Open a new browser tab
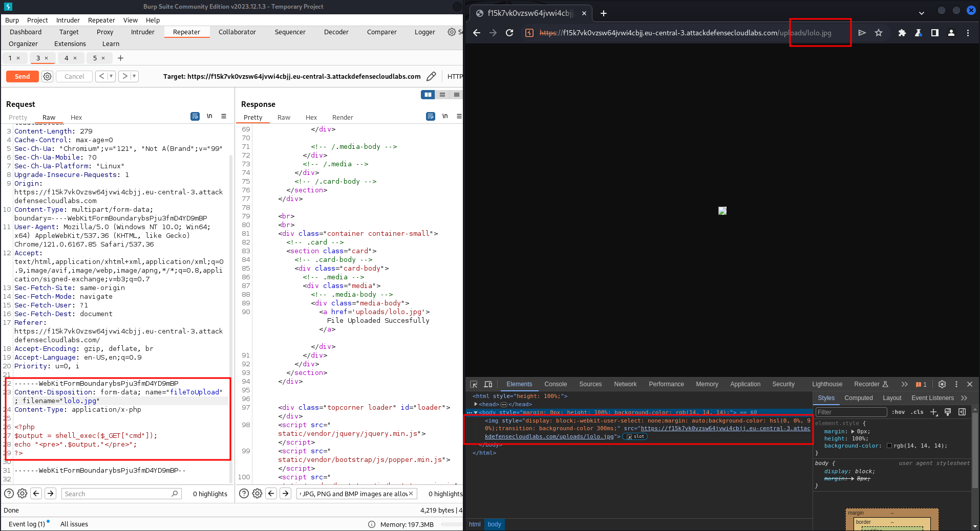The width and height of the screenshot is (980, 531). pyautogui.click(x=604, y=13)
